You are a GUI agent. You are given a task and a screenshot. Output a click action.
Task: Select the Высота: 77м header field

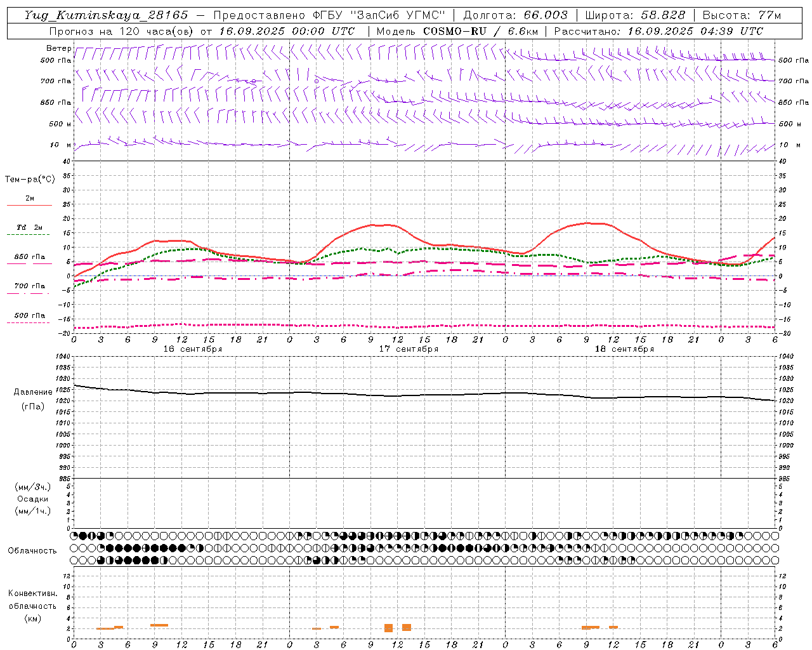(x=742, y=15)
